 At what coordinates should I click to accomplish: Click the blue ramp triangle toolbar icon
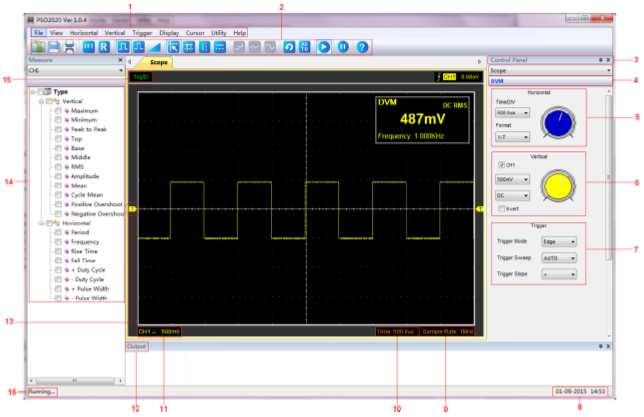pos(154,47)
